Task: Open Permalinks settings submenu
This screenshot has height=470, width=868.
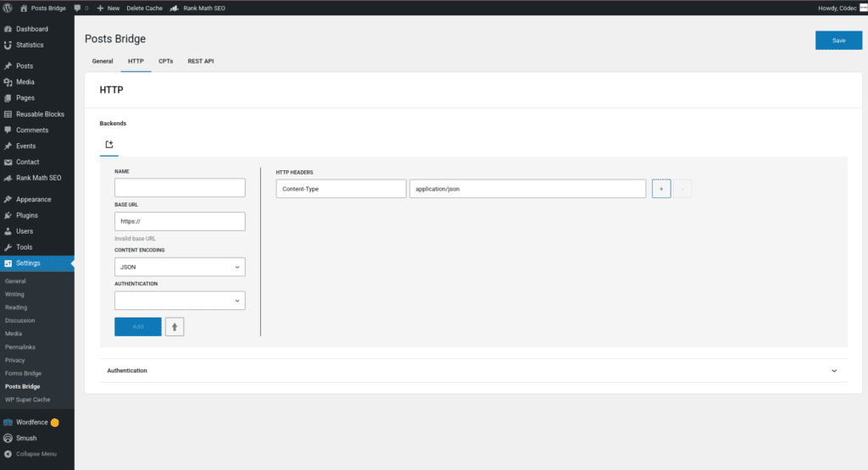Action: [x=20, y=347]
